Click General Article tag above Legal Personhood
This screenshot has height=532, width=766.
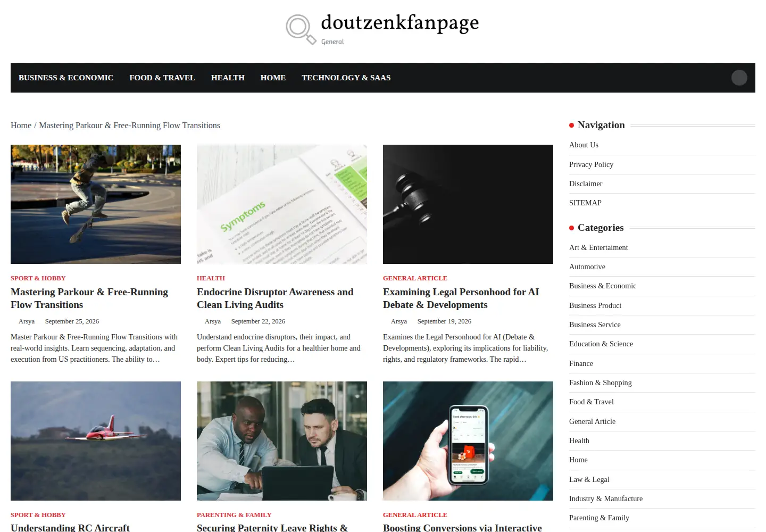coord(415,278)
